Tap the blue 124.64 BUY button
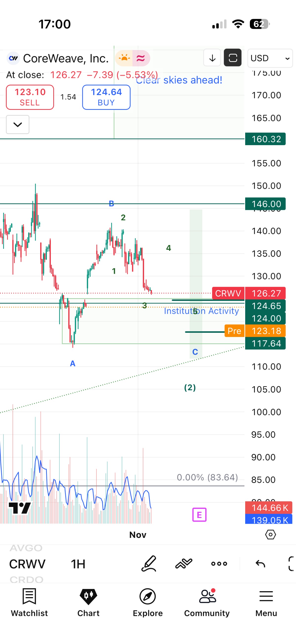 (x=106, y=97)
